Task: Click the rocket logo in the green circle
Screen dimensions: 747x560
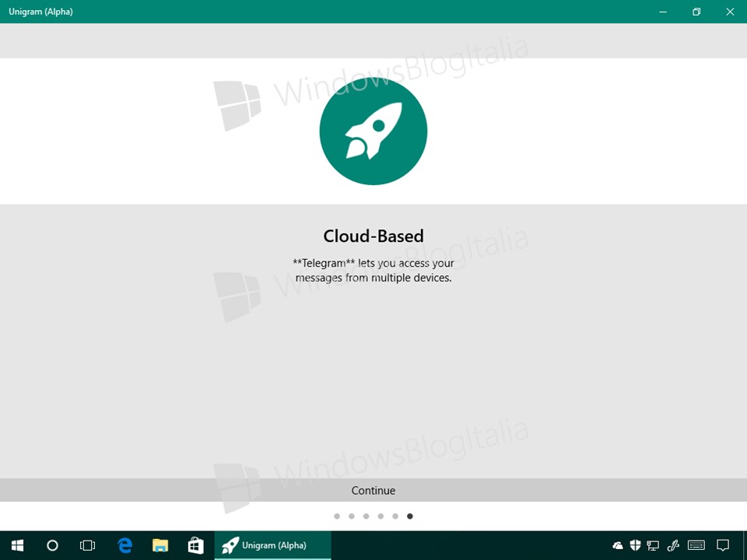Action: 373,131
